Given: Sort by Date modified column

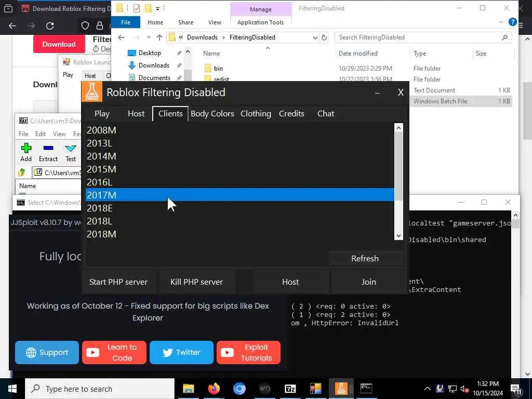Looking at the screenshot, I should [358, 54].
